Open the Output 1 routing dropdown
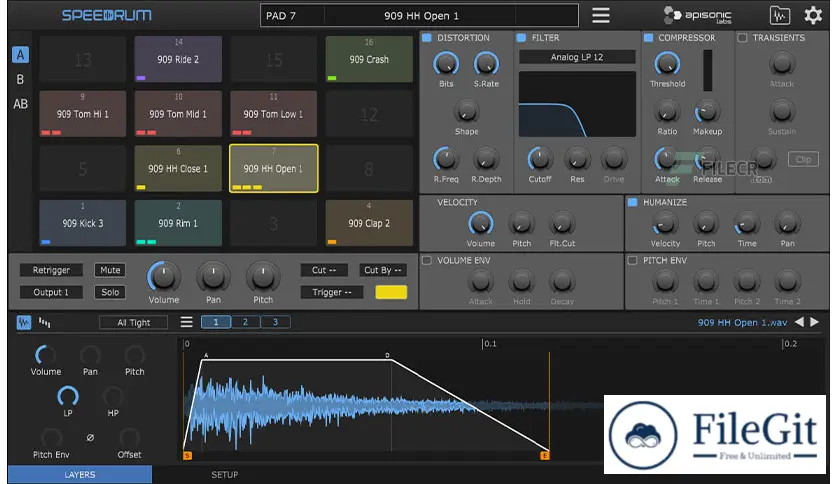 click(51, 292)
